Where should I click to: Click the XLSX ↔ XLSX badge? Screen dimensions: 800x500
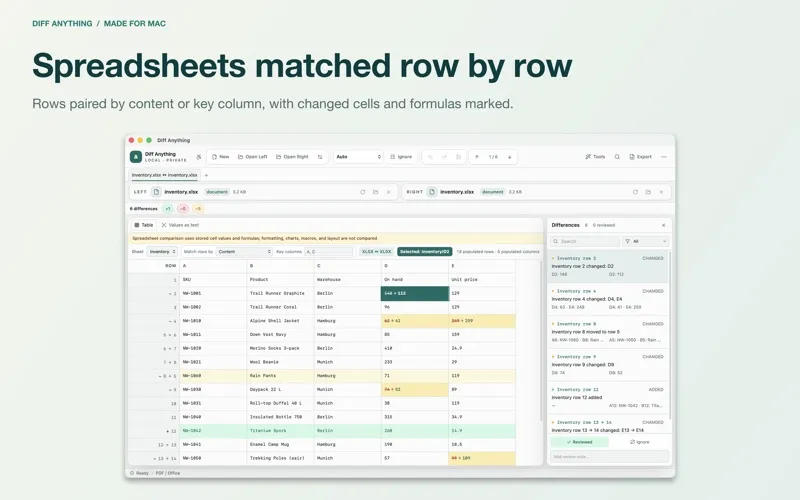377,252
